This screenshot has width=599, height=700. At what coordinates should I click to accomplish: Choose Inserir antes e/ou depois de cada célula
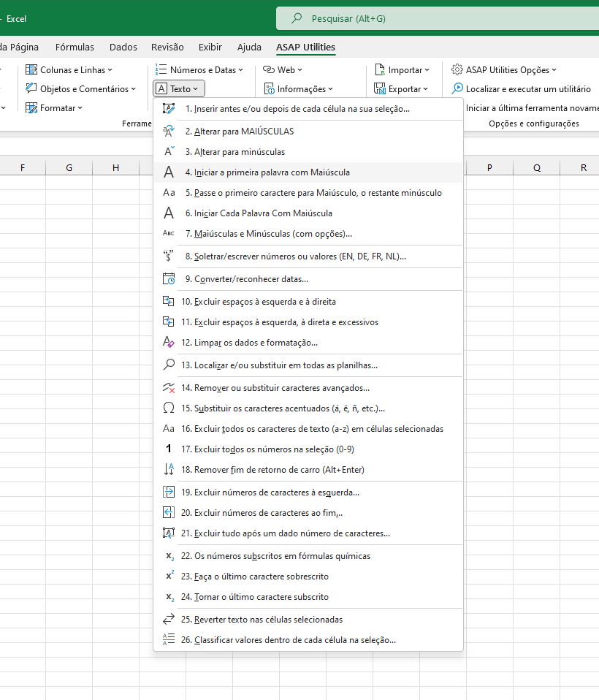coord(308,108)
